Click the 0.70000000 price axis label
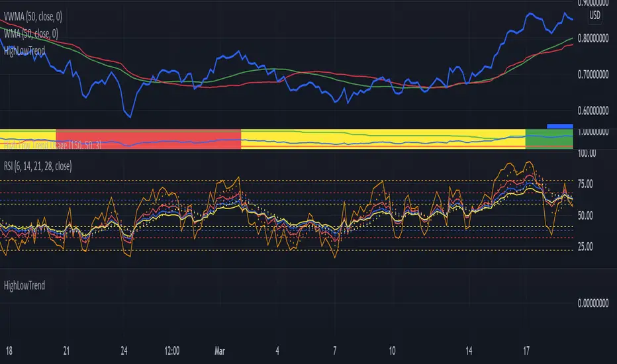 [x=593, y=74]
